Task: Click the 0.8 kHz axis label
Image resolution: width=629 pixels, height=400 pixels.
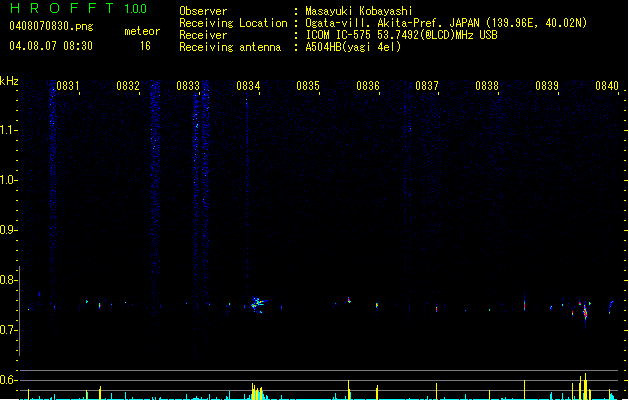Action: (x=8, y=280)
